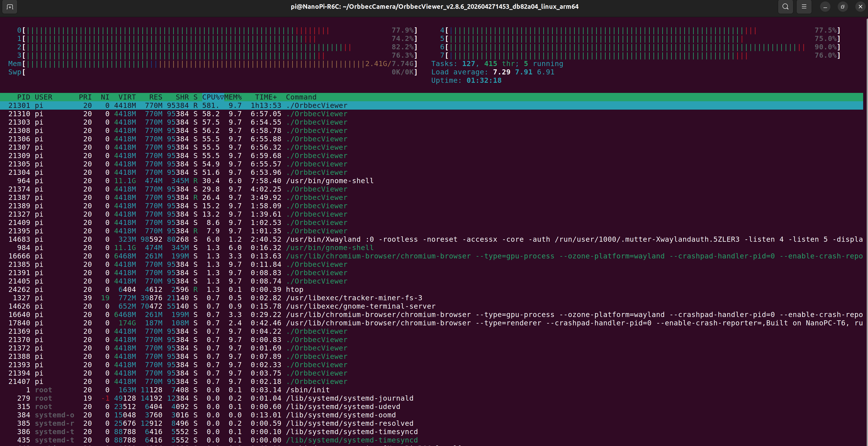
Task: Select gnome-terminal-server process row
Action: click(x=432, y=306)
